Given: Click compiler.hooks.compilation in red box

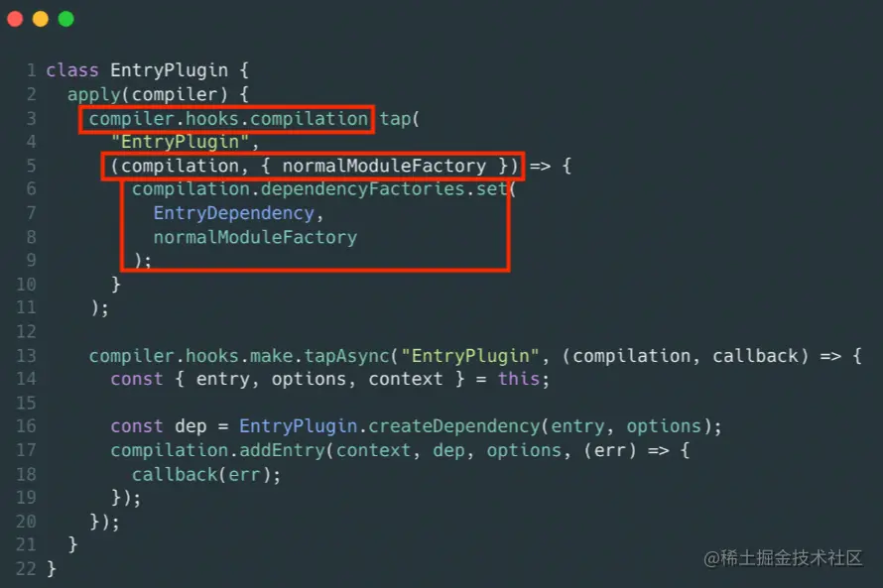Looking at the screenshot, I should (228, 119).
